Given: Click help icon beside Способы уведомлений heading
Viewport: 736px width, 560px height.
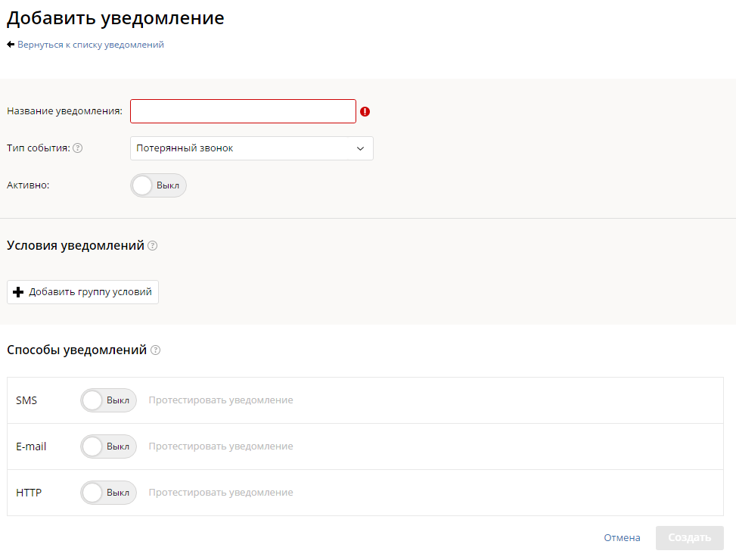Looking at the screenshot, I should tap(155, 350).
